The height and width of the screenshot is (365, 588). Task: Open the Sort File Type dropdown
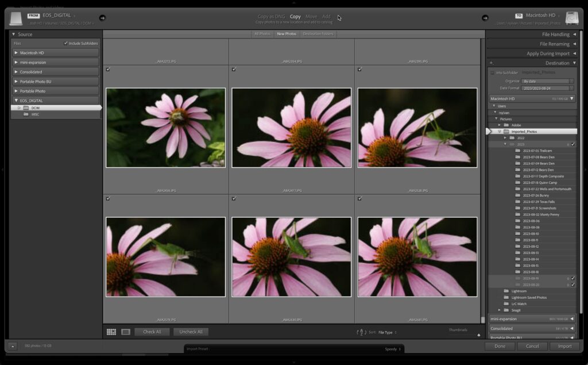(388, 332)
